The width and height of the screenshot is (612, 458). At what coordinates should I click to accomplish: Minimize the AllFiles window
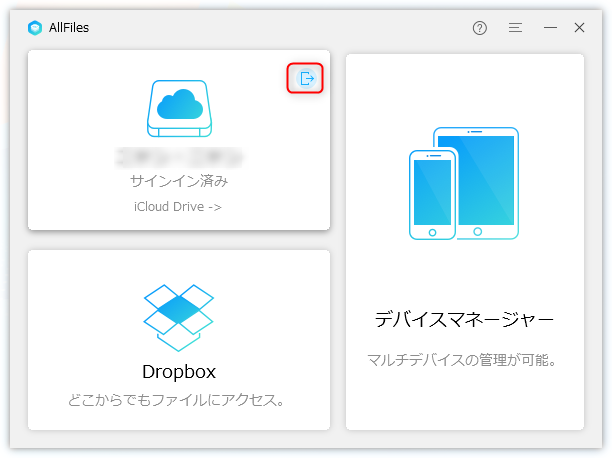(x=550, y=28)
